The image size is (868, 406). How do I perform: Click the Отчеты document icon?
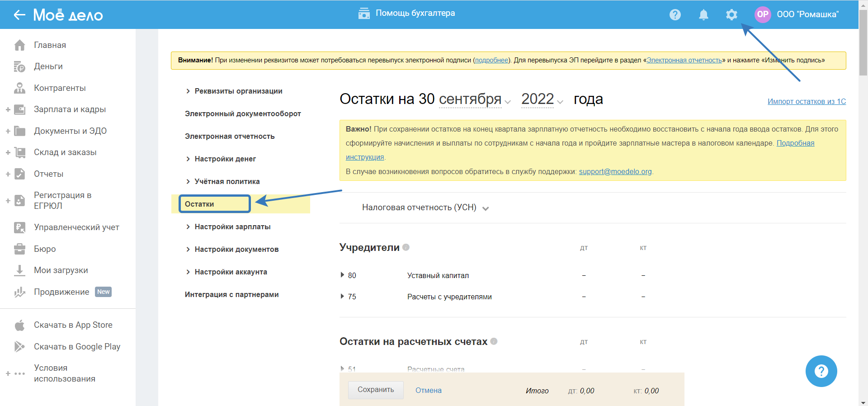(x=19, y=174)
